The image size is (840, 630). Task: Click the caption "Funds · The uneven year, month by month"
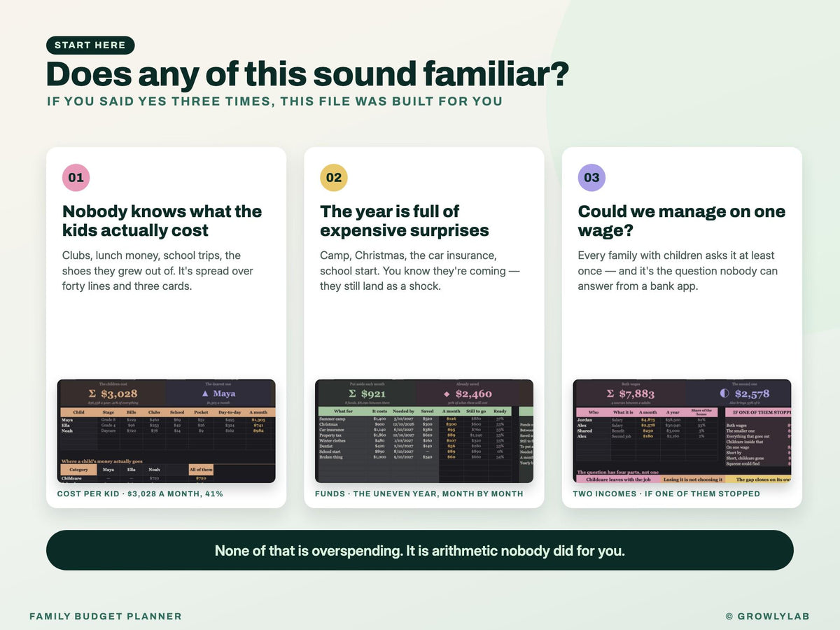[x=419, y=493]
